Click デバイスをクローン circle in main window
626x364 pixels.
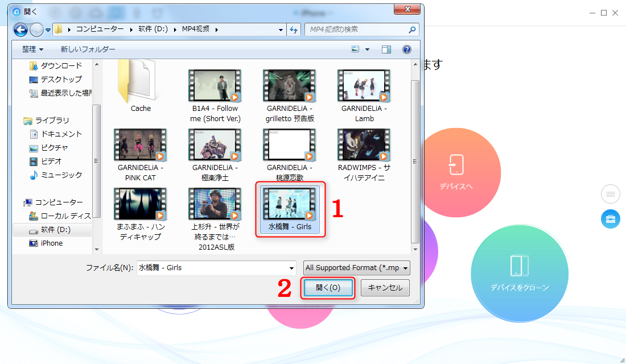(x=520, y=274)
